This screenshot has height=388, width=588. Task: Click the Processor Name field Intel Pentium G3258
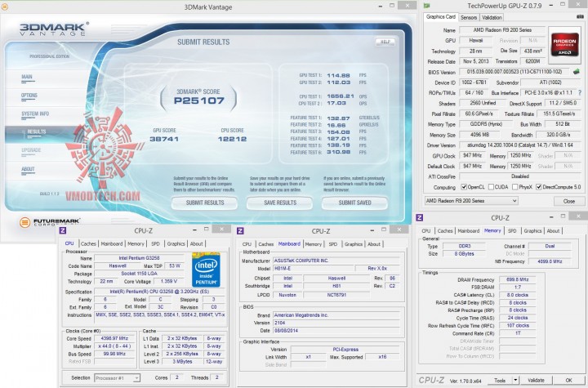click(139, 258)
